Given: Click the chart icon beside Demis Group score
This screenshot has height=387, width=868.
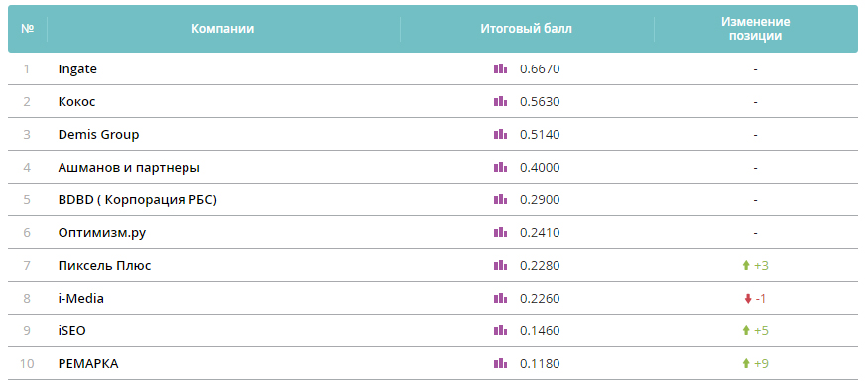Looking at the screenshot, I should click(500, 135).
